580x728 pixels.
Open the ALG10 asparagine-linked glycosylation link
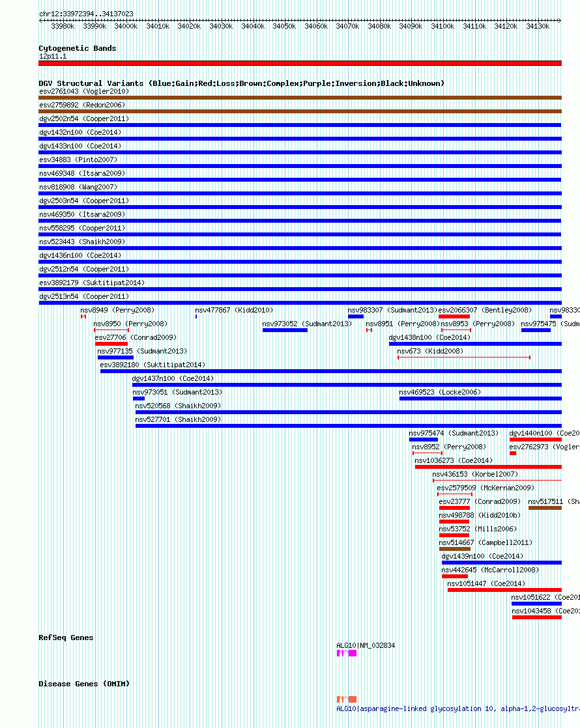point(457,709)
